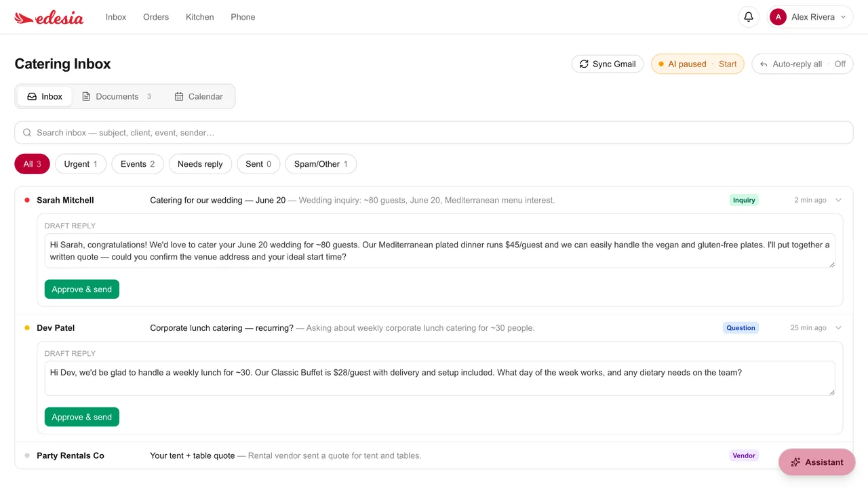The width and height of the screenshot is (868, 488).
Task: Click the Auto-reply all arrow icon
Action: tap(764, 64)
